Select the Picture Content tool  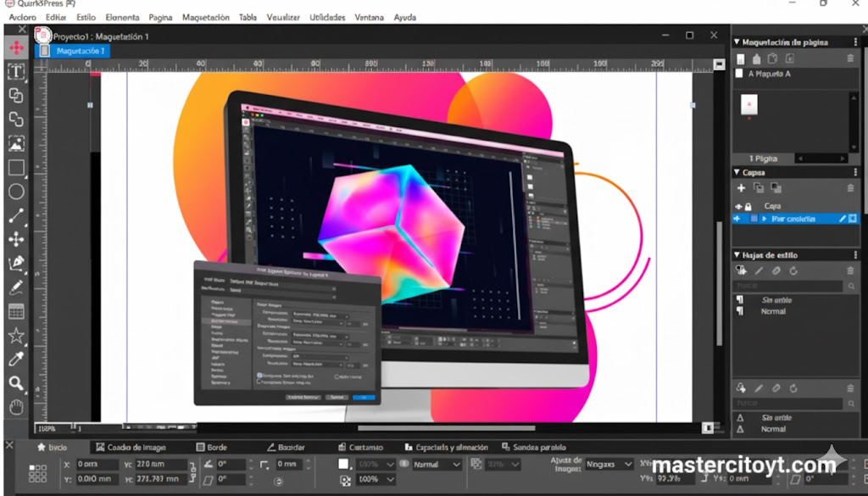coord(15,143)
